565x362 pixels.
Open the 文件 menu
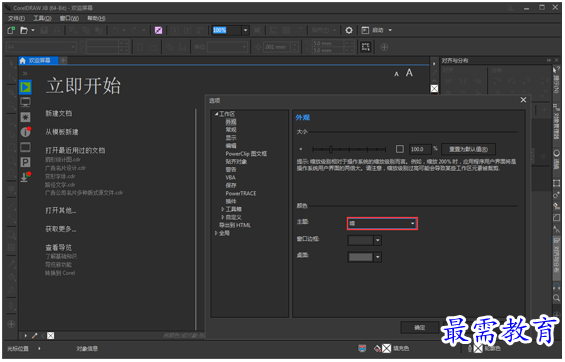(x=16, y=18)
